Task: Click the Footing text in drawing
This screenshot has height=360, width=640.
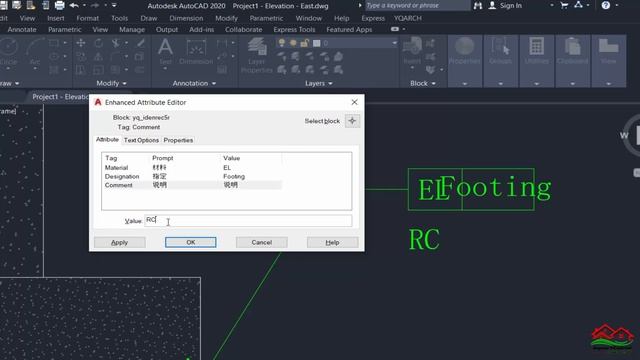Action: 496,188
